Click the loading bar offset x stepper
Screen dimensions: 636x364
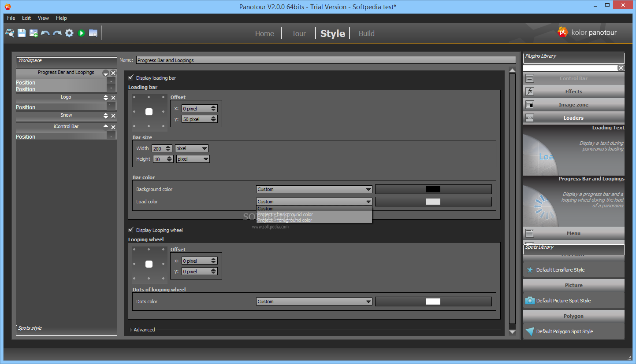pos(213,108)
